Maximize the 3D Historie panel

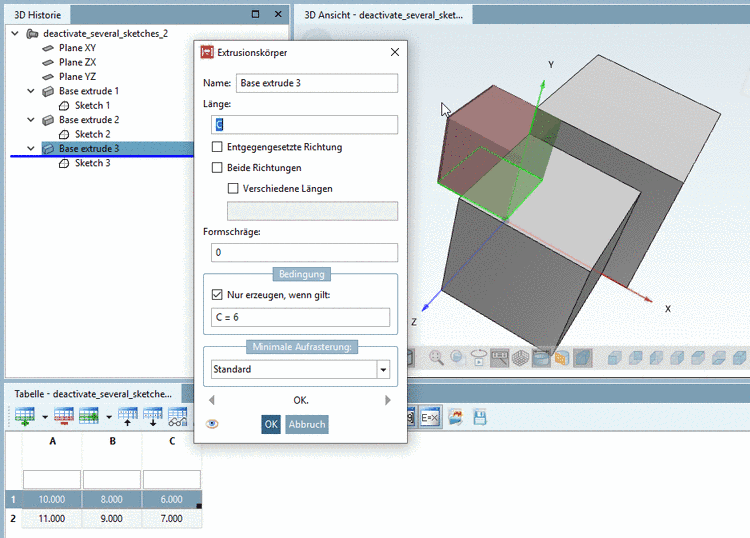tap(255, 14)
